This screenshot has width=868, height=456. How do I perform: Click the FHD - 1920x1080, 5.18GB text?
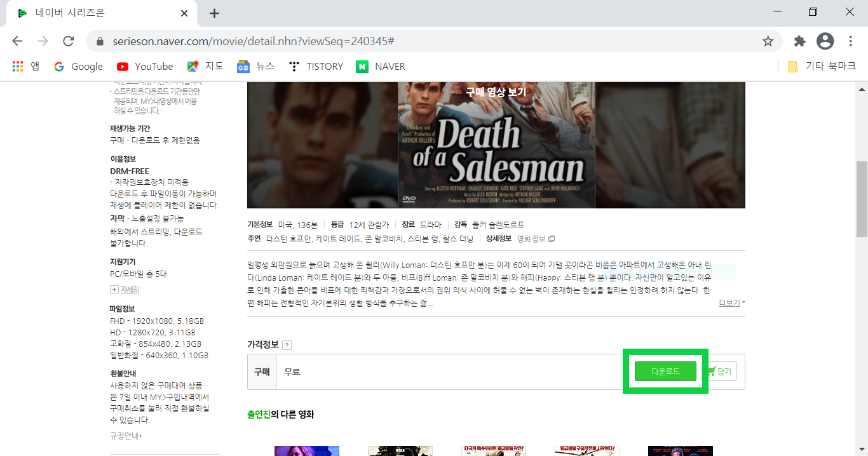(x=157, y=321)
